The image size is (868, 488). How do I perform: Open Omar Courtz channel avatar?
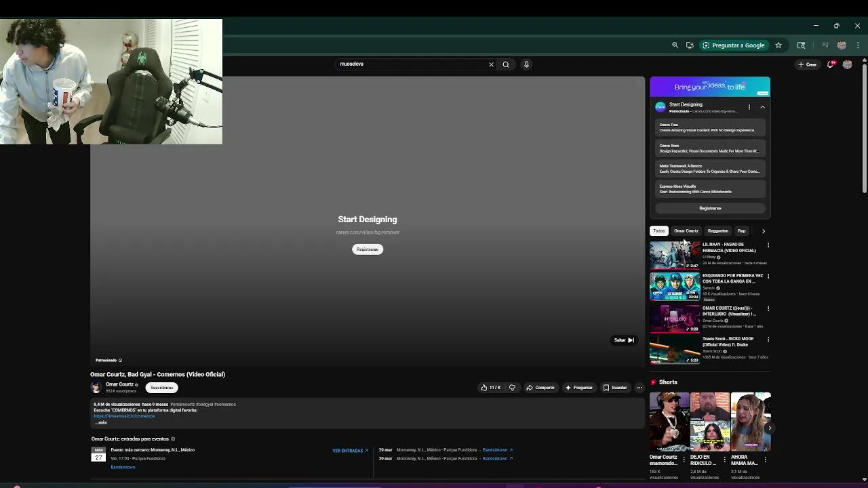pos(96,388)
